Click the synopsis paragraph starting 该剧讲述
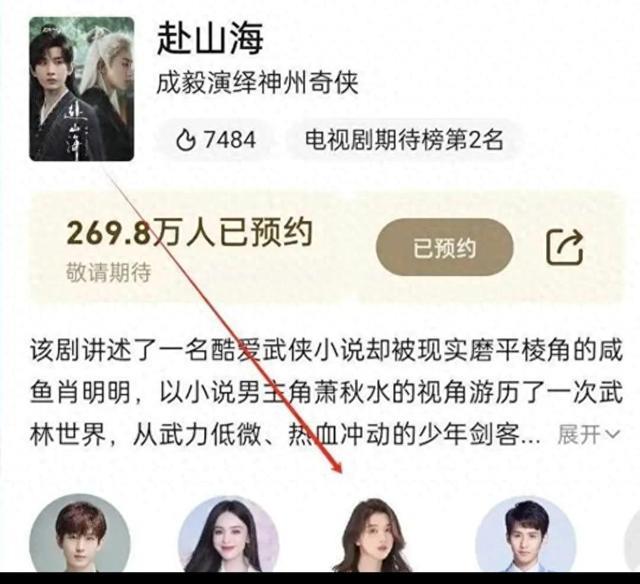 (326, 393)
